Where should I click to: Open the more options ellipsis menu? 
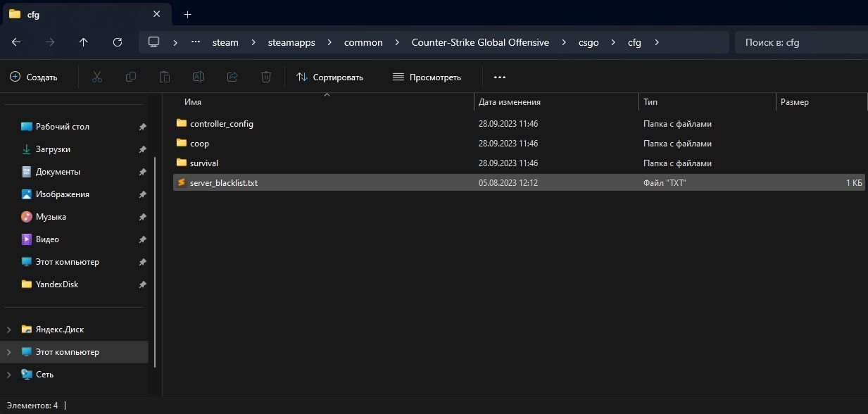(500, 77)
